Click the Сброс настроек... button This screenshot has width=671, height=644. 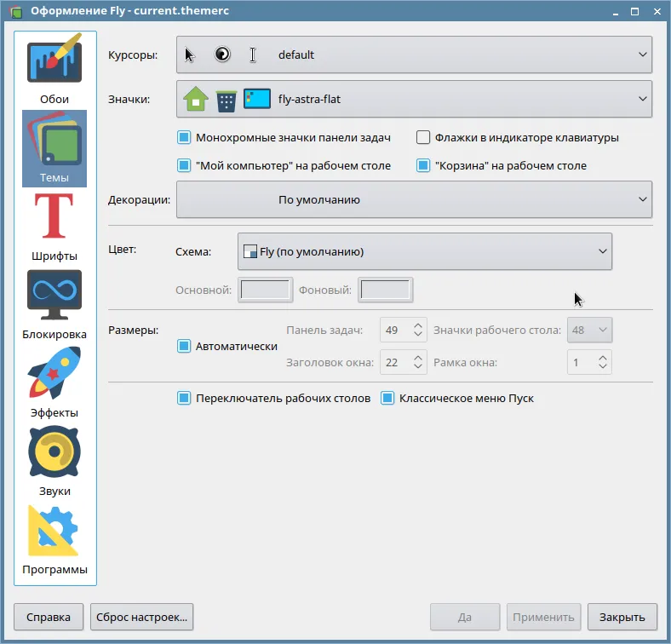[x=141, y=617]
